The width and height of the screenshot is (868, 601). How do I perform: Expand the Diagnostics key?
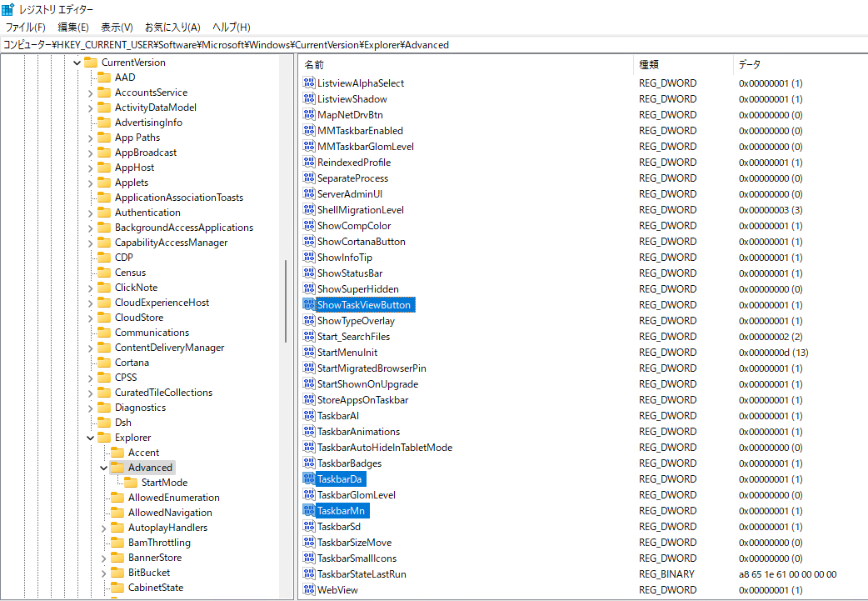pos(90,407)
